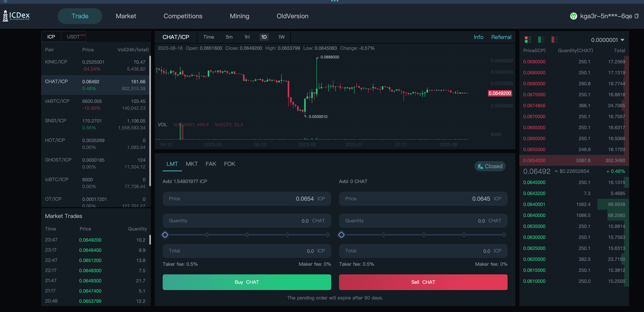Set chart interval to 1H
Viewport: 644px width, 312px height.
(x=247, y=37)
